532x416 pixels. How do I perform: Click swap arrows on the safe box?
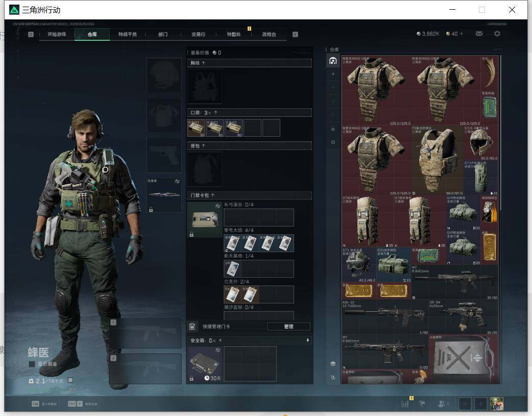218,350
